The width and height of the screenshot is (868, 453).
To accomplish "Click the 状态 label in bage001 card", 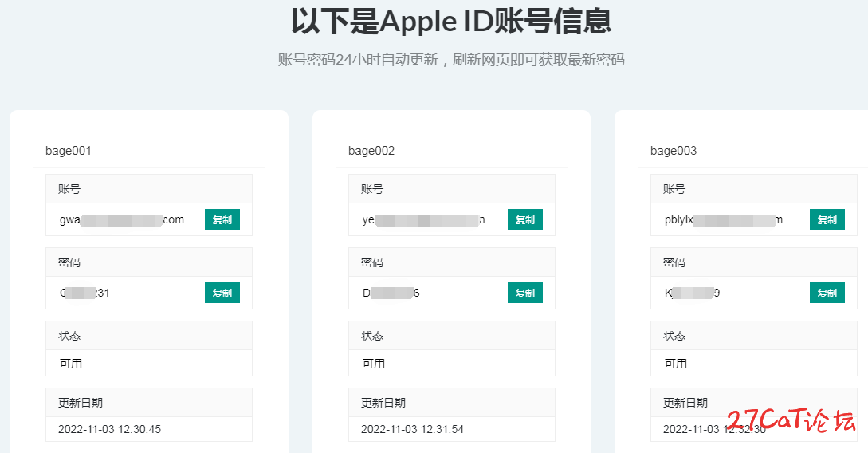I will coord(69,336).
